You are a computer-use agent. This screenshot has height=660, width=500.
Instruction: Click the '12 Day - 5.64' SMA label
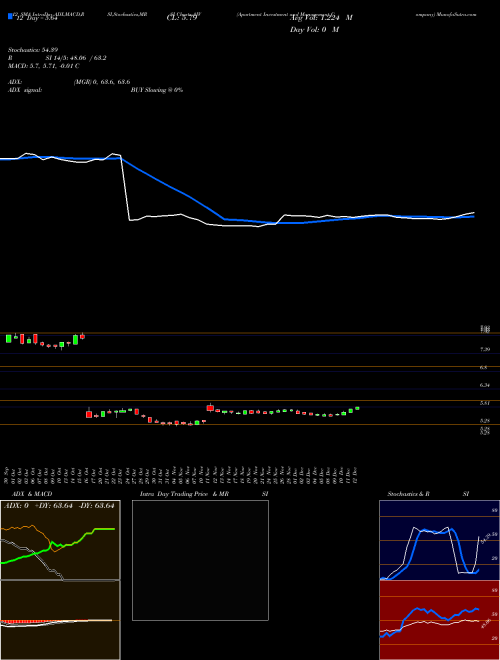37,18
